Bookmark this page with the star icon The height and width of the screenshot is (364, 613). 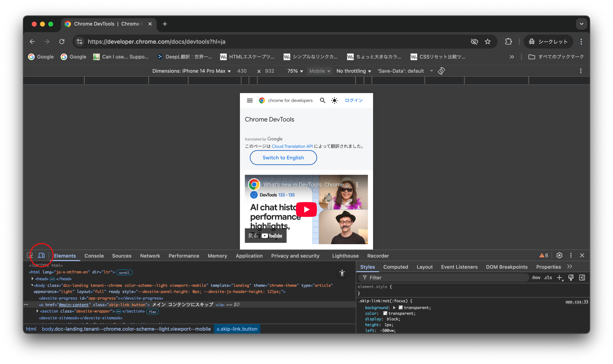(x=488, y=41)
